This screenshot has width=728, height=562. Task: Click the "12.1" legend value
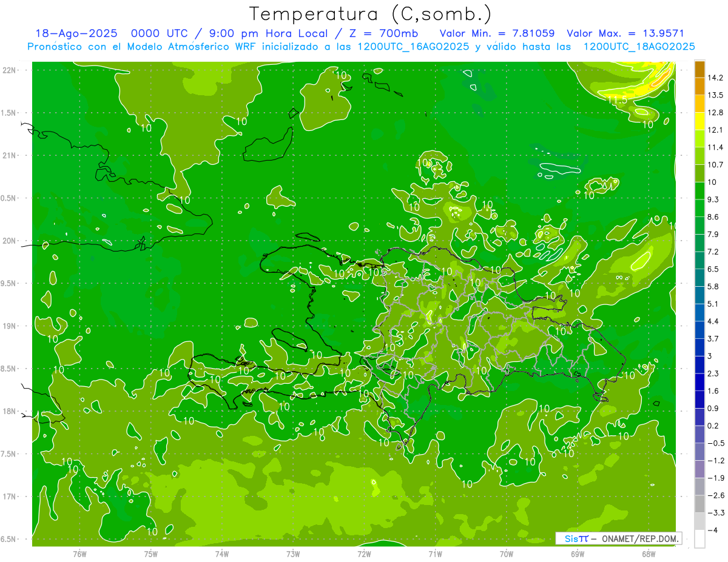click(x=715, y=130)
